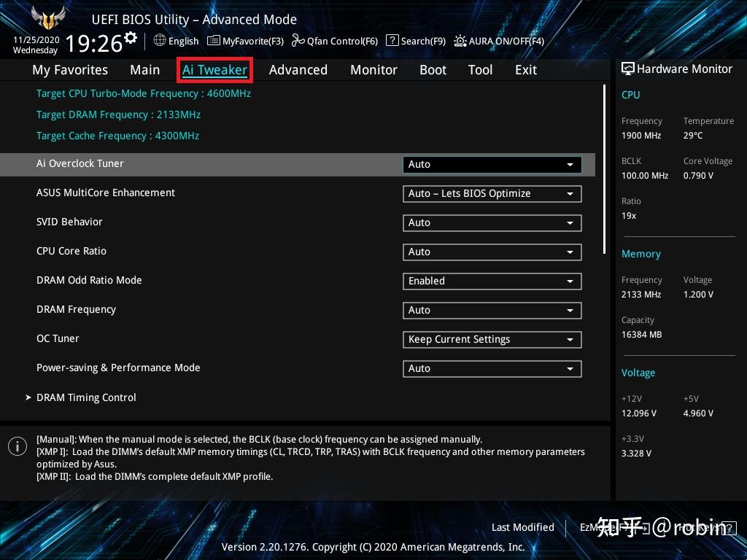Click the settings list vertical scrollbar
Image resolution: width=747 pixels, height=560 pixels.
coord(604,169)
